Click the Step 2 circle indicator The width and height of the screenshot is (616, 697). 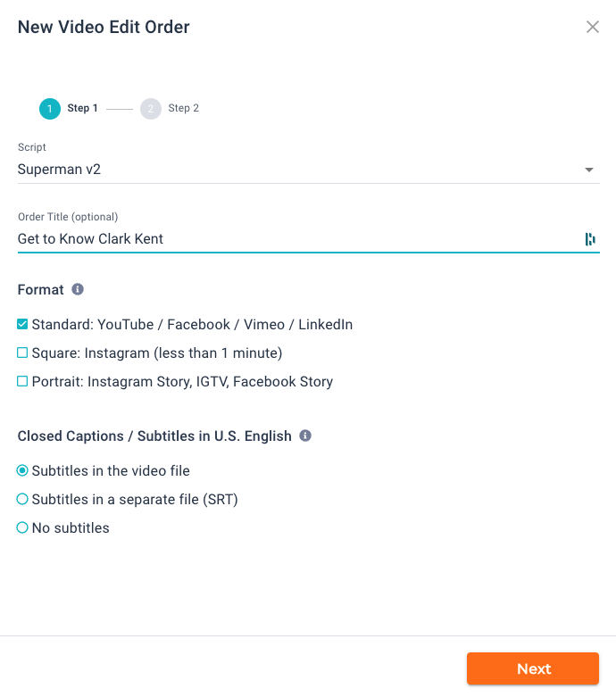coord(151,109)
